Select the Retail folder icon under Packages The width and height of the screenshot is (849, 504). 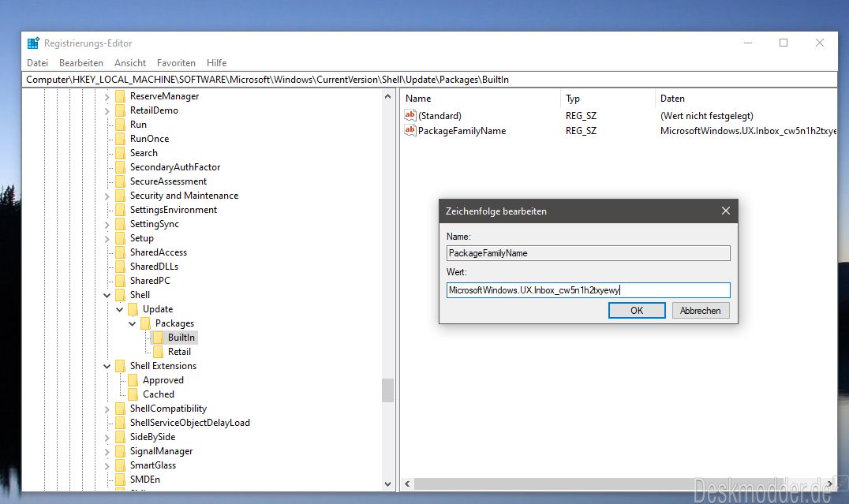[158, 352]
